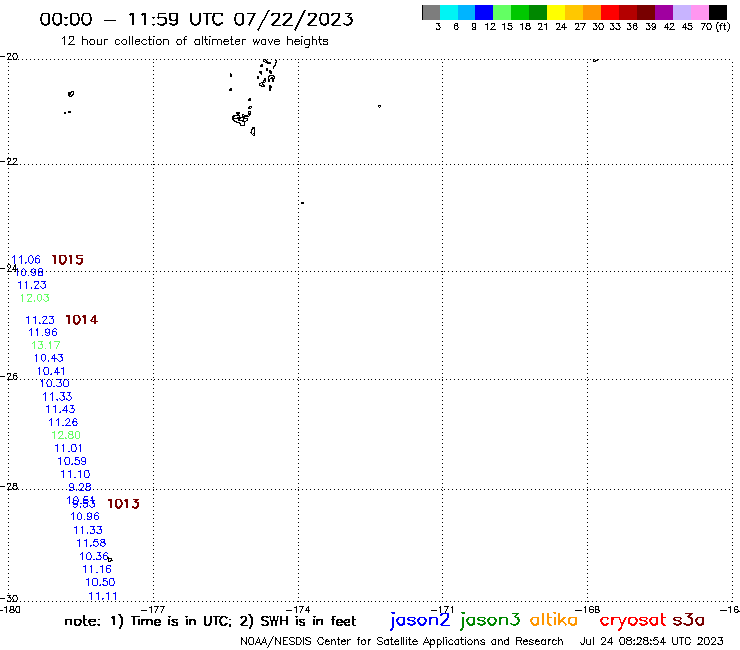Select the black swatch at the legend's end

pos(717,12)
